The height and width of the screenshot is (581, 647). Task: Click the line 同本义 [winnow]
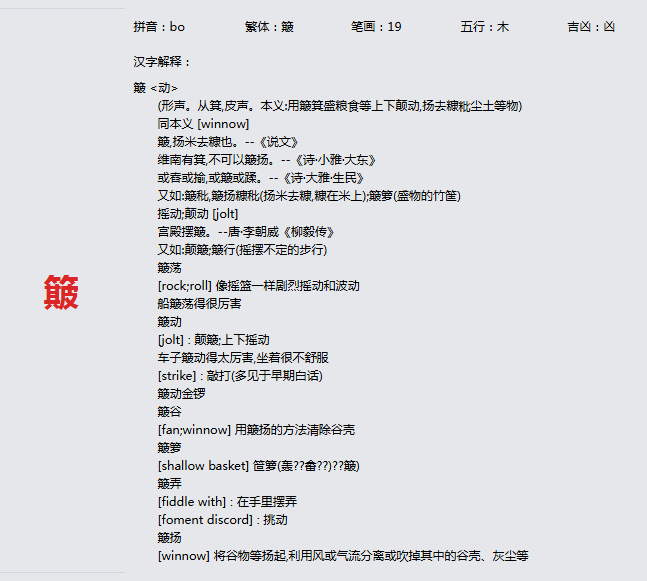(196, 124)
